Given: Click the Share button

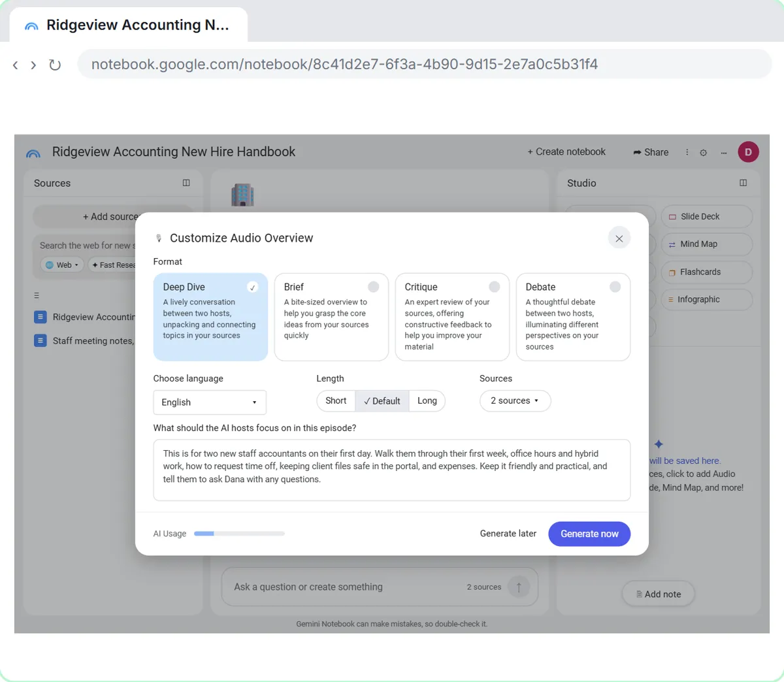Looking at the screenshot, I should point(651,152).
